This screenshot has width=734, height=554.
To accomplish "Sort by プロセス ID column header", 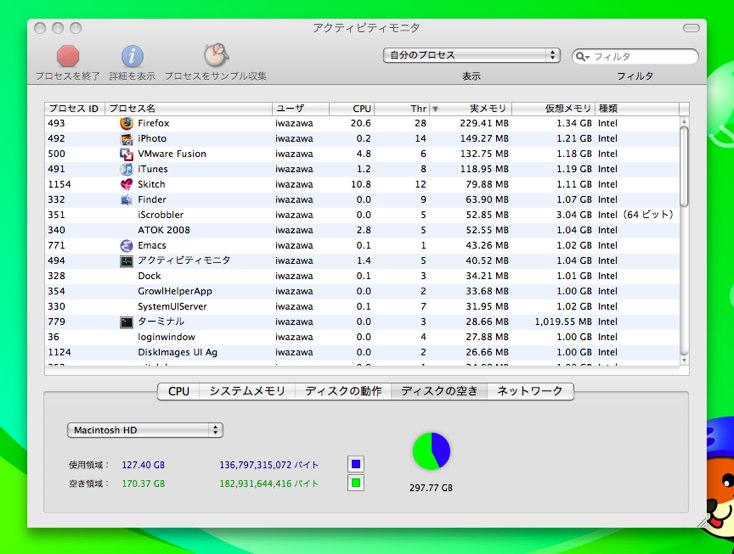I will 75,109.
